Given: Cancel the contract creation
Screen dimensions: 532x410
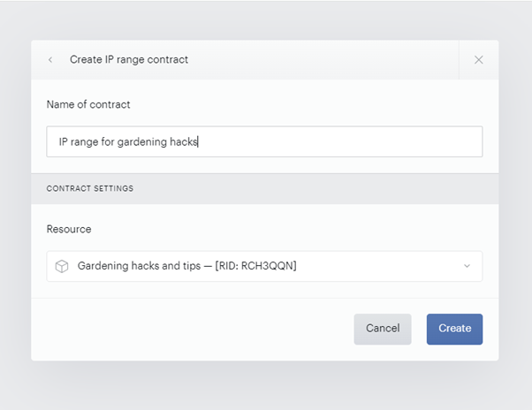Looking at the screenshot, I should coord(383,329).
